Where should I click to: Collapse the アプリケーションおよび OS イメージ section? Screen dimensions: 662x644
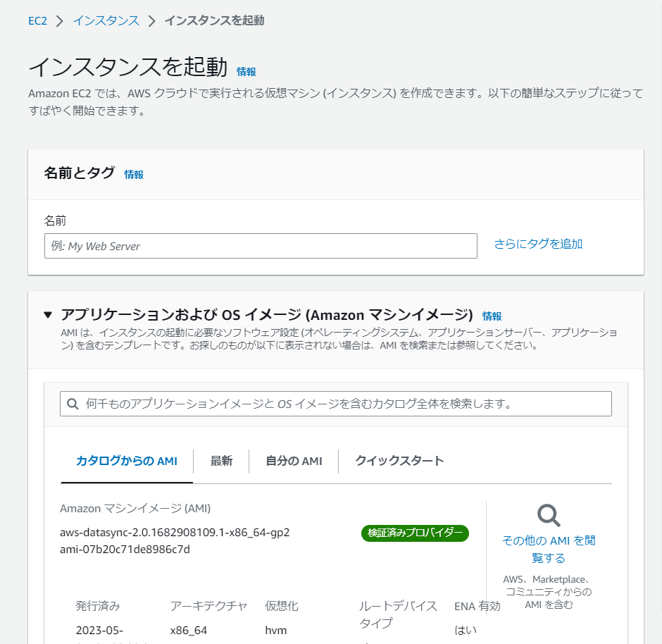coord(48,315)
